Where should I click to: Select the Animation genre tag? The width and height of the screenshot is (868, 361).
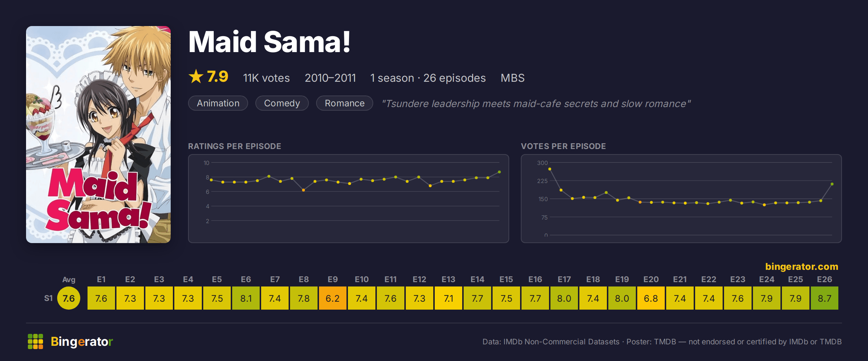[x=218, y=103]
